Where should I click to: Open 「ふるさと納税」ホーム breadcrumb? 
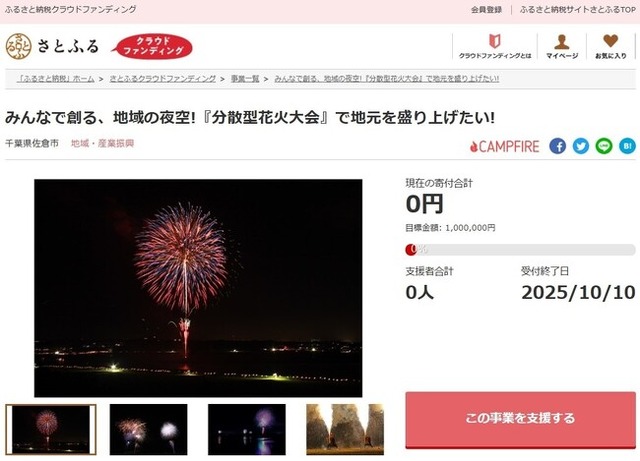pyautogui.click(x=56, y=78)
